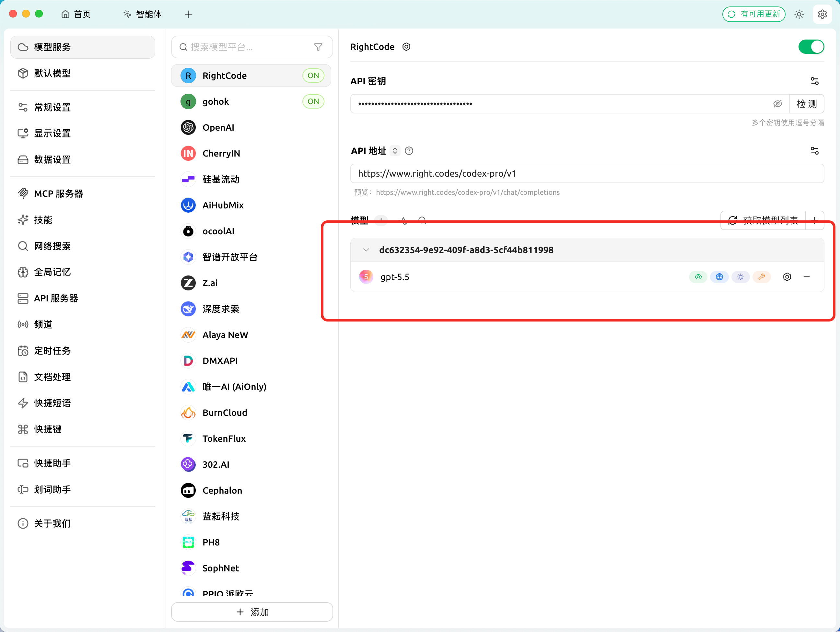Select the SophNet provider row
Screen dimensions: 840x632
click(251, 568)
